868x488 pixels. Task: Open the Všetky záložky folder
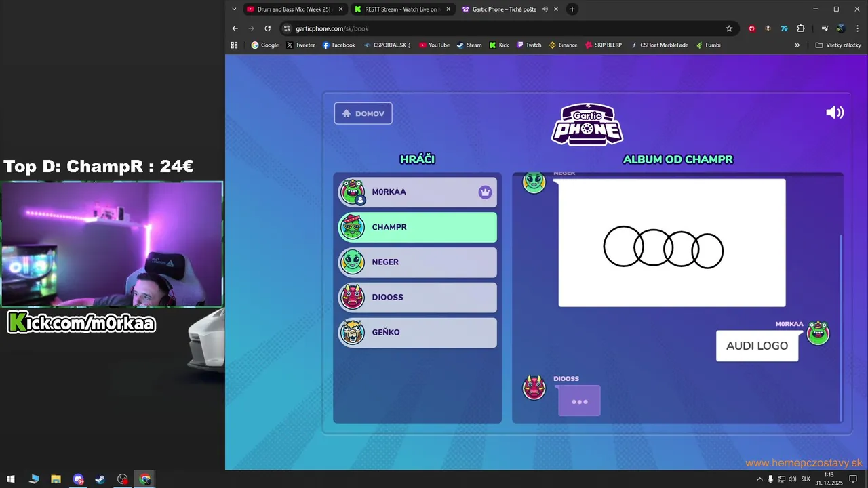(x=838, y=45)
